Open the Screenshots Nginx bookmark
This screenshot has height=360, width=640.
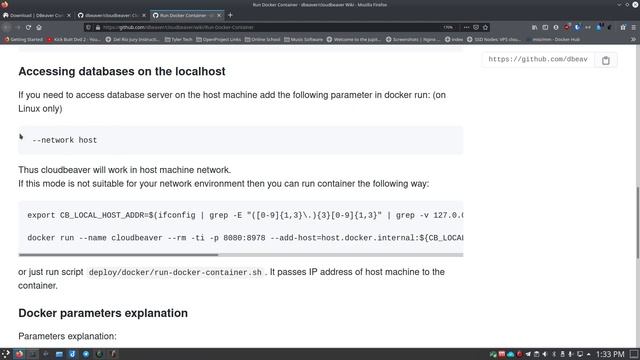click(x=413, y=40)
